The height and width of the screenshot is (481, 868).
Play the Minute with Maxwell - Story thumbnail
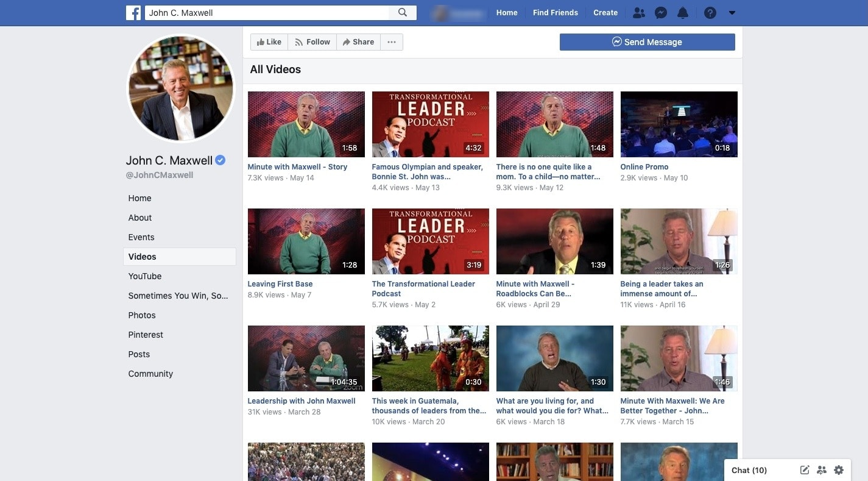click(306, 124)
